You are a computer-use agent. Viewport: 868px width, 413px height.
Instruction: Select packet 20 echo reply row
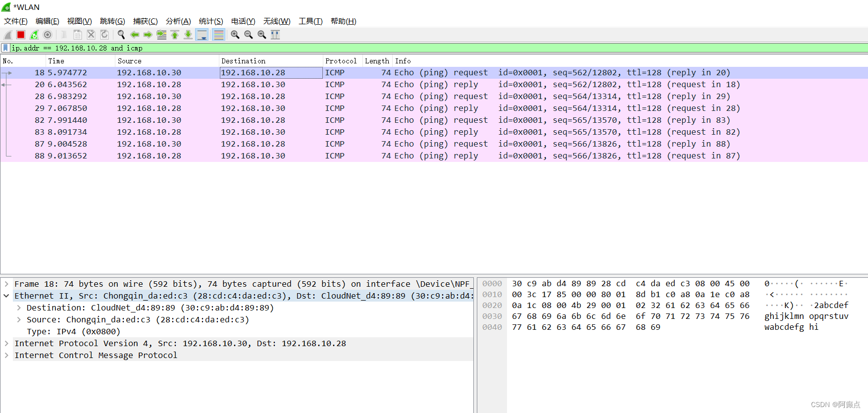coord(434,85)
